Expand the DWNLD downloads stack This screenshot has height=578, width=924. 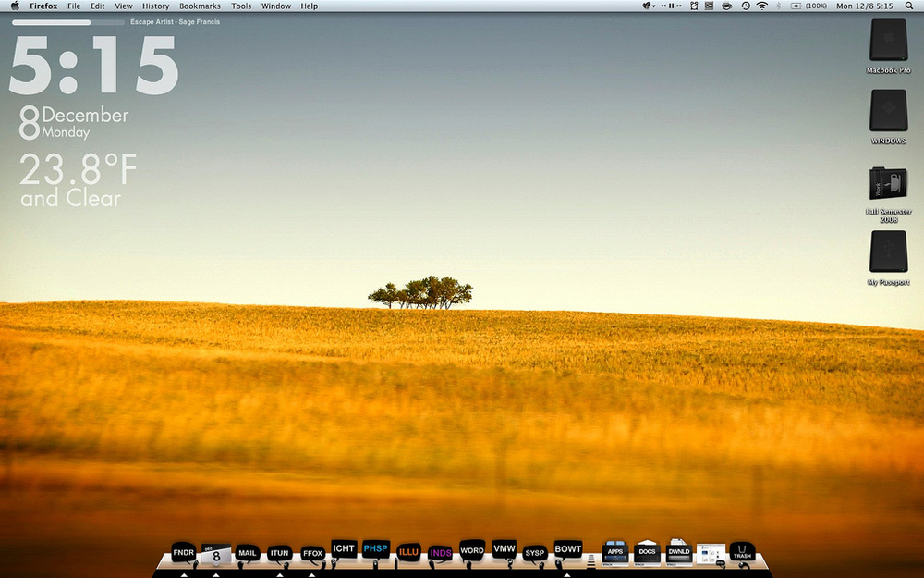tap(679, 552)
